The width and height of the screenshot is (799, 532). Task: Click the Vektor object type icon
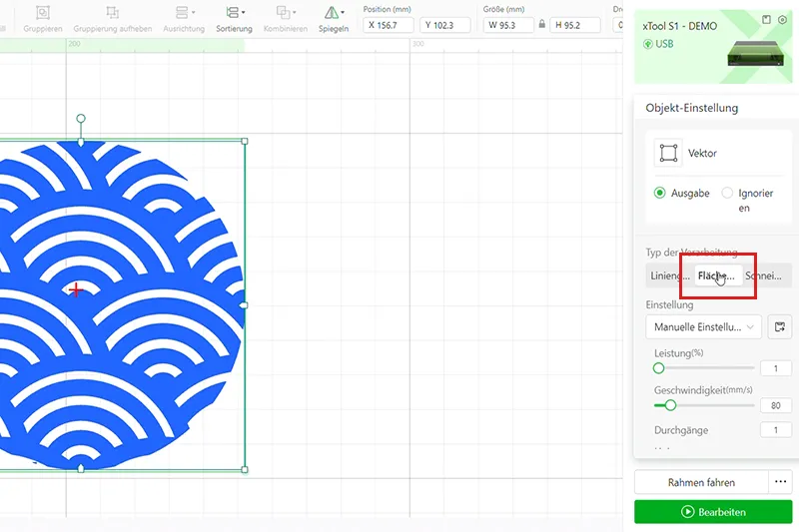point(668,153)
